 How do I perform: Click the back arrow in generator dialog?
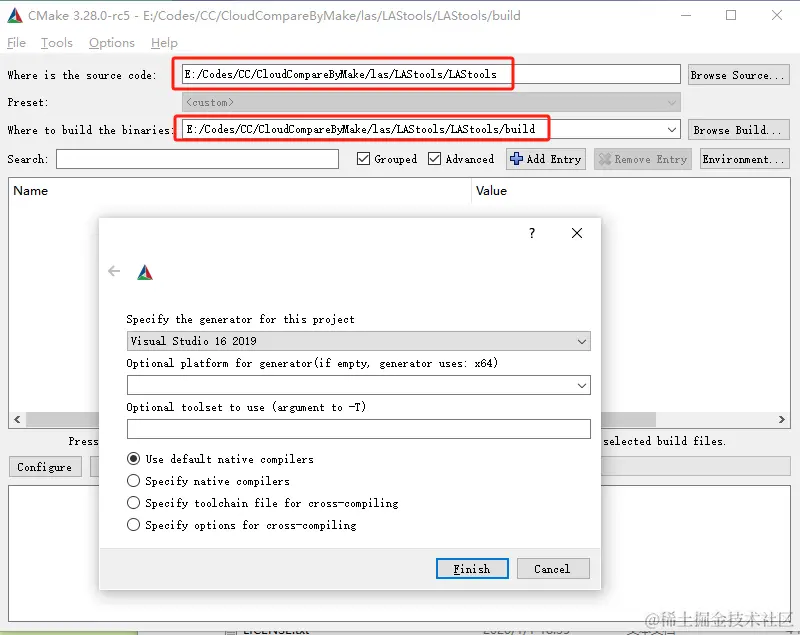coord(114,271)
